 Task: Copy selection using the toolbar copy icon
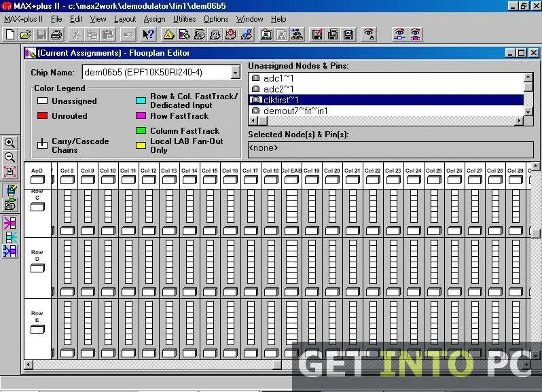[x=92, y=35]
